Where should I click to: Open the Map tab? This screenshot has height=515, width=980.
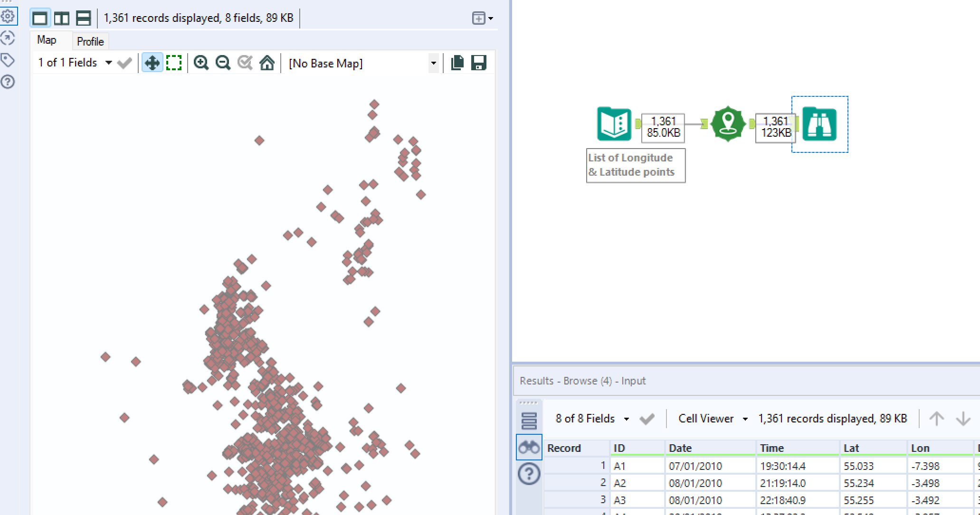coord(47,40)
